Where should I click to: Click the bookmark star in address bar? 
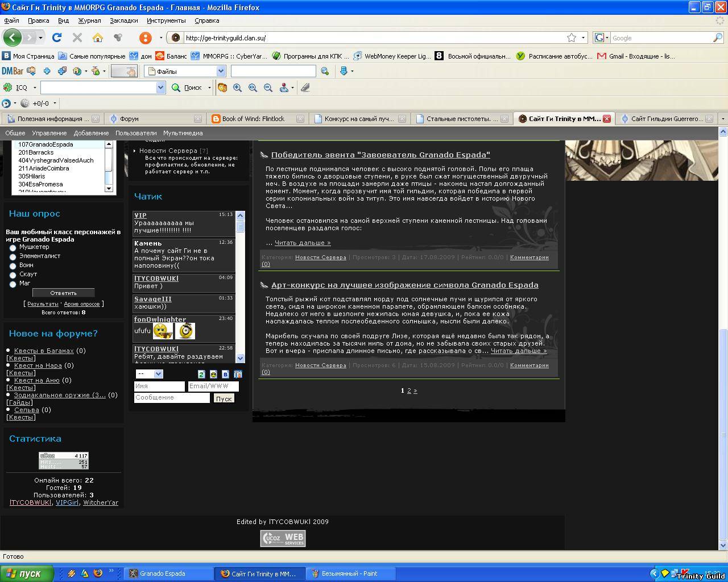pyautogui.click(x=571, y=38)
